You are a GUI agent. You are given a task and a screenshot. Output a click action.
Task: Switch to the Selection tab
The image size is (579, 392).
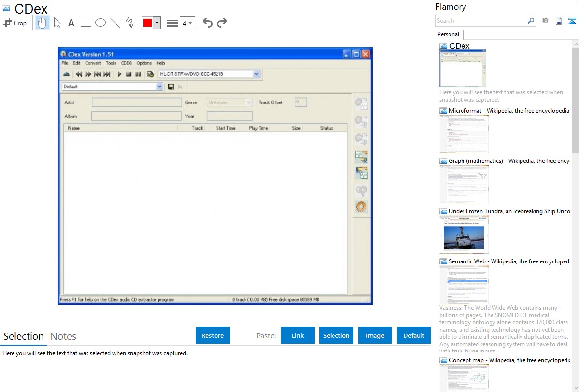(24, 336)
